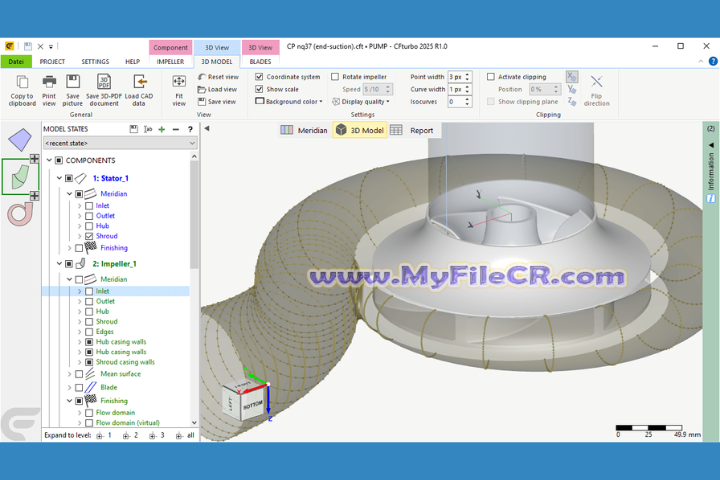The height and width of the screenshot is (480, 720).
Task: Click Save 3D-PDF document icon
Action: (104, 82)
